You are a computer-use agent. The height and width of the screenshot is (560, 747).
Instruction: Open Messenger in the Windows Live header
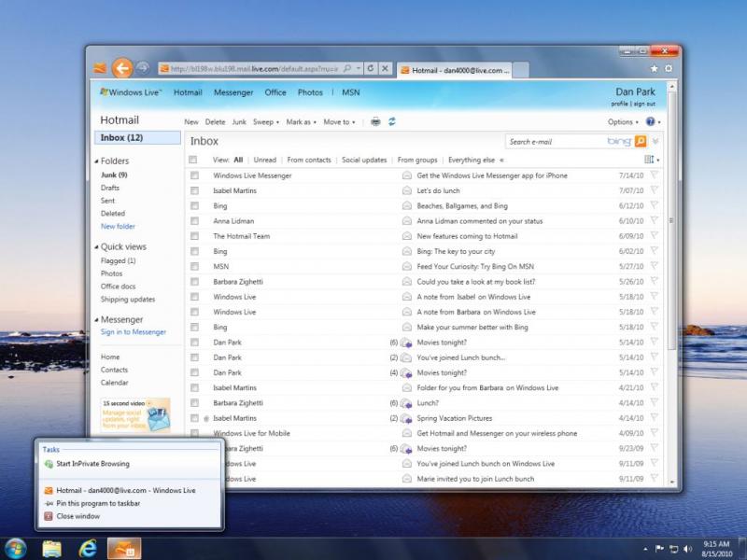[x=233, y=92]
